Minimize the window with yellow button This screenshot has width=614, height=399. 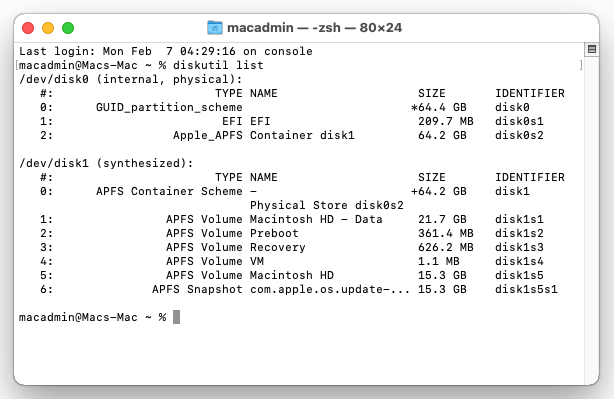click(48, 28)
